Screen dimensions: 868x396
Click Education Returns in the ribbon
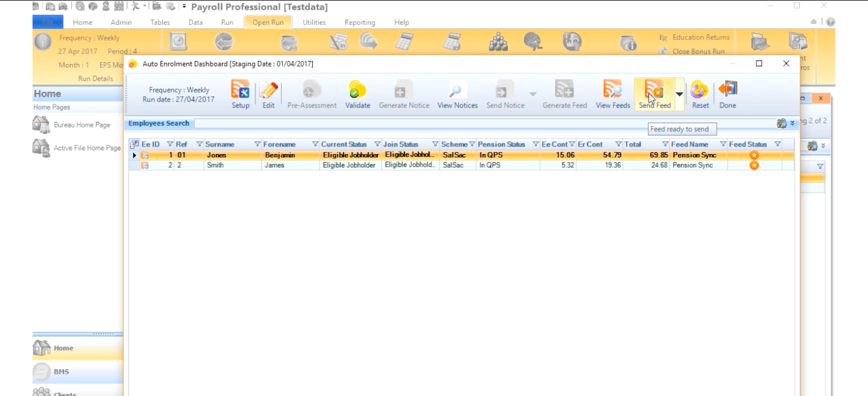coord(700,37)
